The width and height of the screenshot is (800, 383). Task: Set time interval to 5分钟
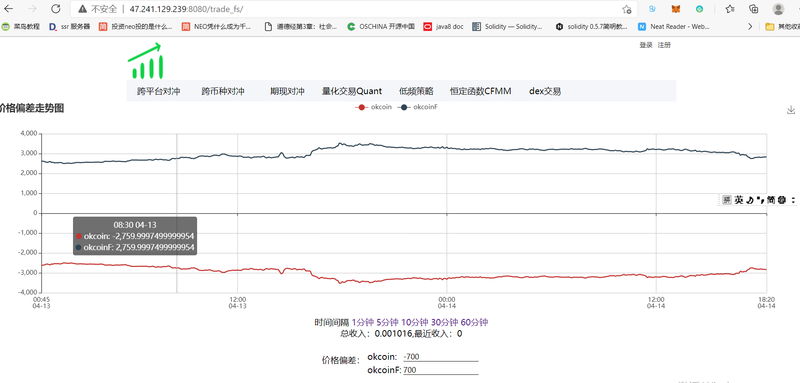387,322
